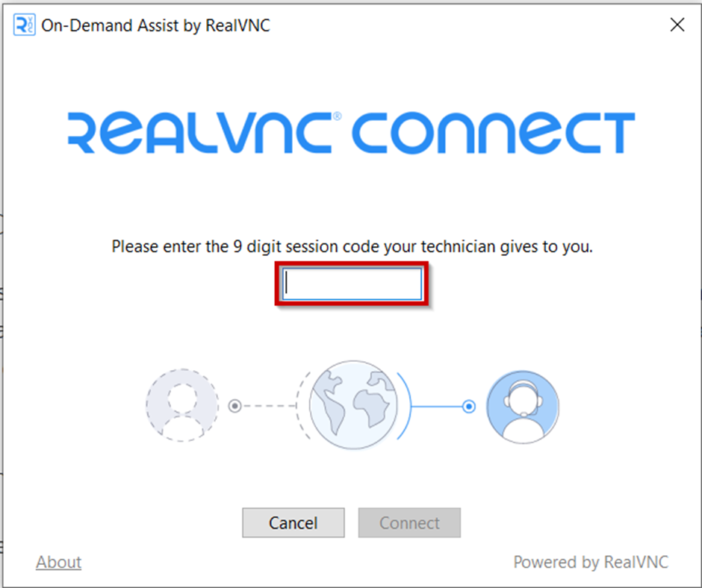The image size is (702, 588).
Task: Click the On-Demand Assist title text
Action: tap(156, 25)
